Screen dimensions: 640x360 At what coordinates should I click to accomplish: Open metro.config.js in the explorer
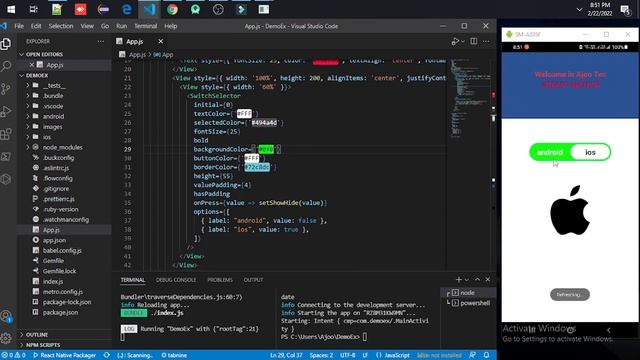click(x=62, y=291)
